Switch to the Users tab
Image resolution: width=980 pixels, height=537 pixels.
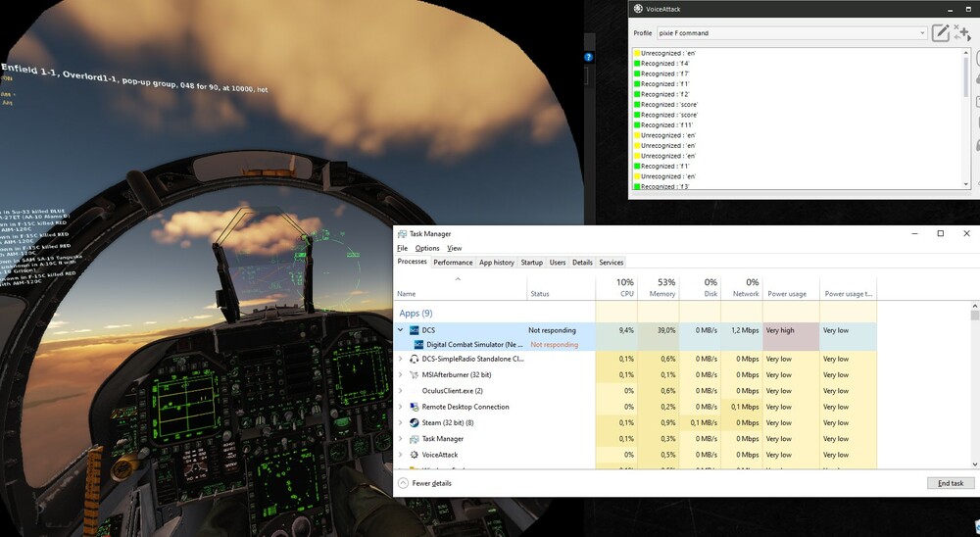(x=558, y=263)
